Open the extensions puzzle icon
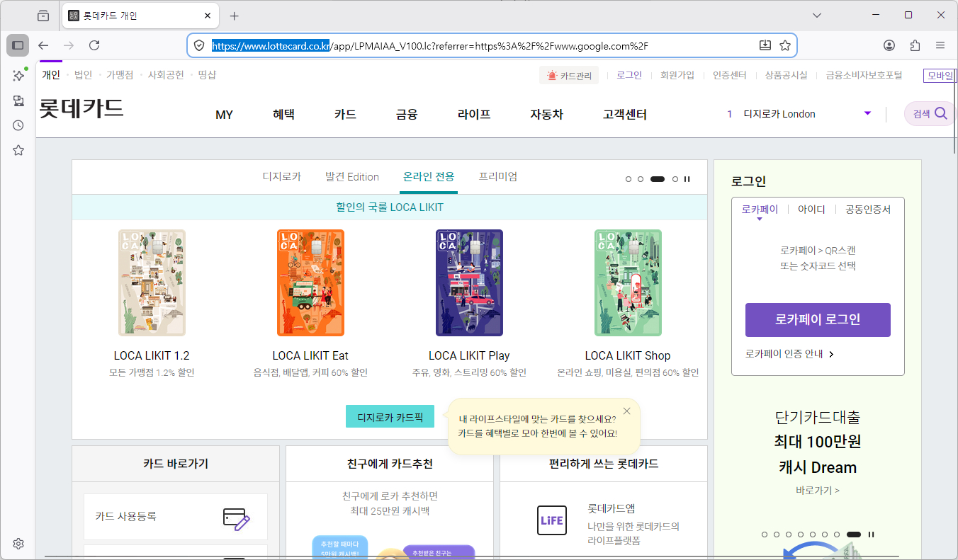This screenshot has height=560, width=958. (915, 45)
